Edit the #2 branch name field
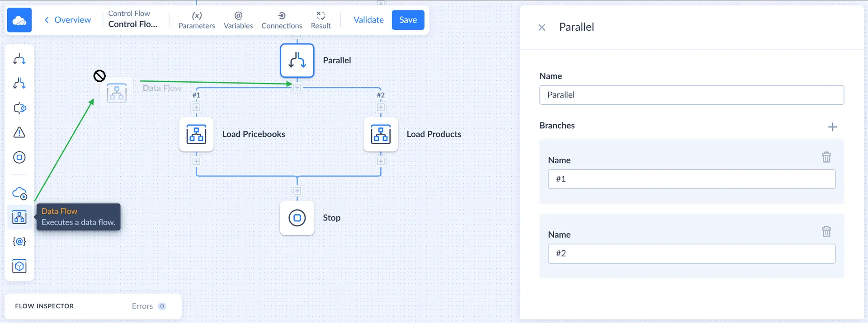868x323 pixels. click(691, 254)
